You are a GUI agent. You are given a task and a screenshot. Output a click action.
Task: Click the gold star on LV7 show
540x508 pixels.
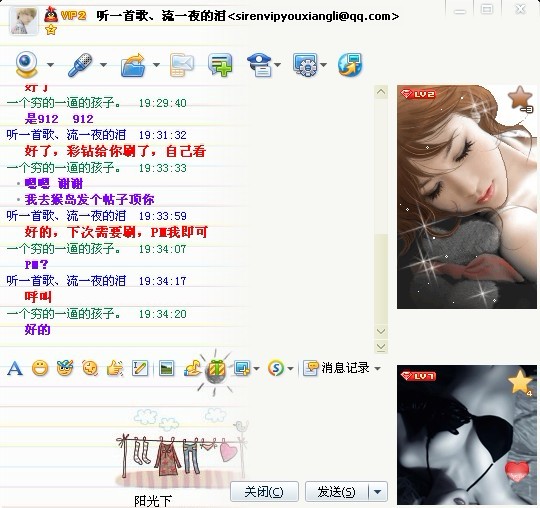tap(520, 382)
